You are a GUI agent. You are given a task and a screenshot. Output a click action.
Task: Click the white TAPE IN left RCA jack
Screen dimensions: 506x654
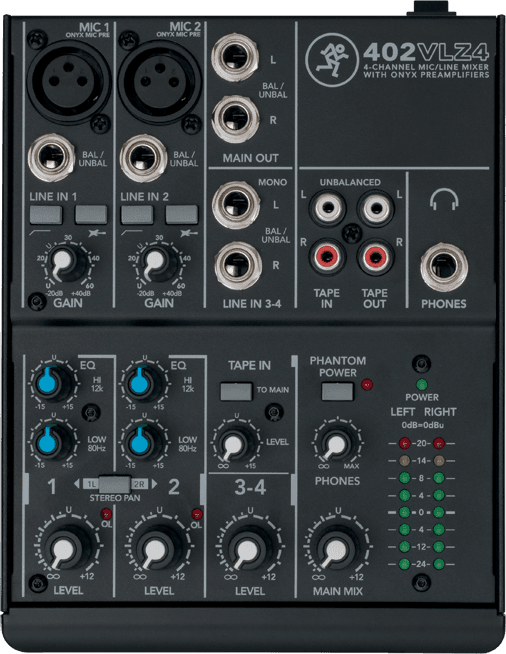[x=328, y=207]
